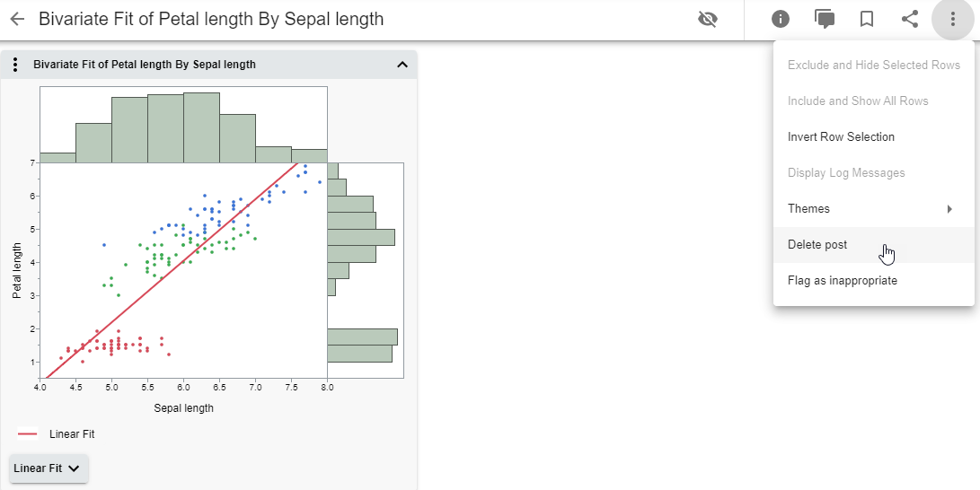Click Display Log Messages entry
This screenshot has height=490, width=980.
tap(846, 173)
